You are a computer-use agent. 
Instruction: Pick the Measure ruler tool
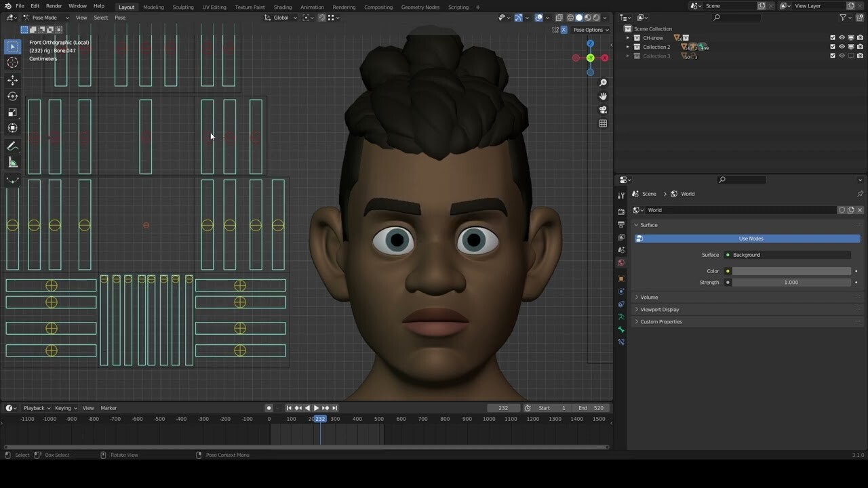(12, 163)
